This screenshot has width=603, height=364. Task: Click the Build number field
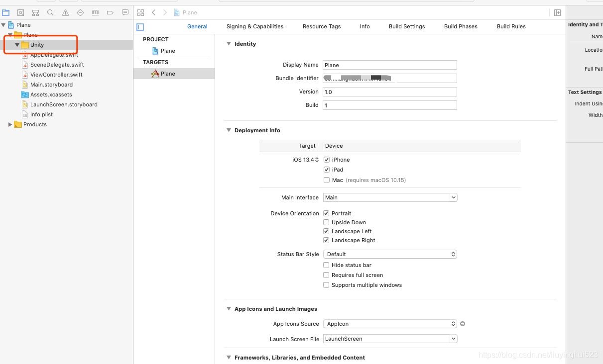coord(390,105)
